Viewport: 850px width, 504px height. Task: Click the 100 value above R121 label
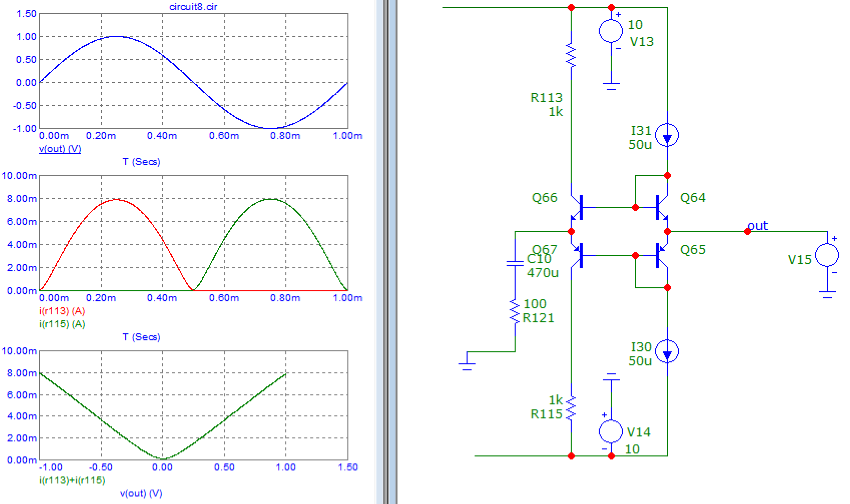pos(535,304)
